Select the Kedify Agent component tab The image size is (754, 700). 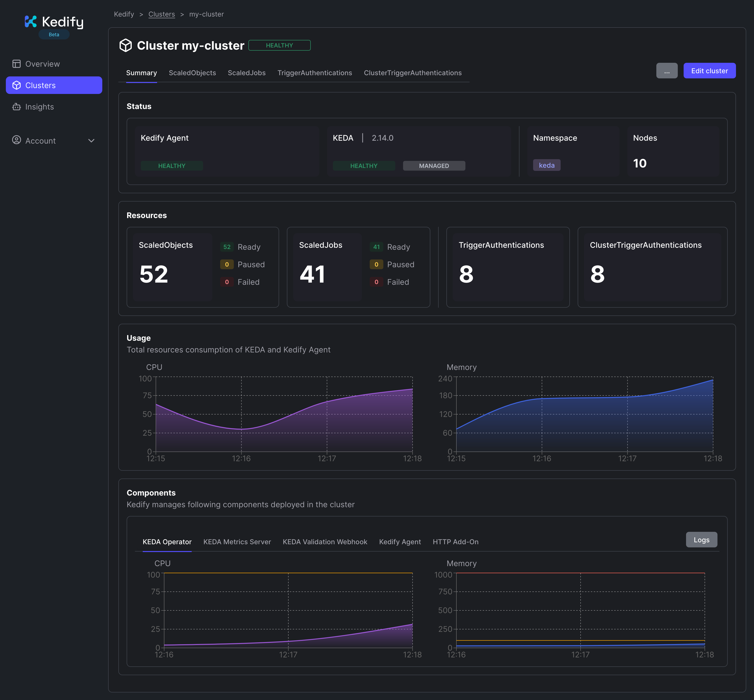pos(400,542)
